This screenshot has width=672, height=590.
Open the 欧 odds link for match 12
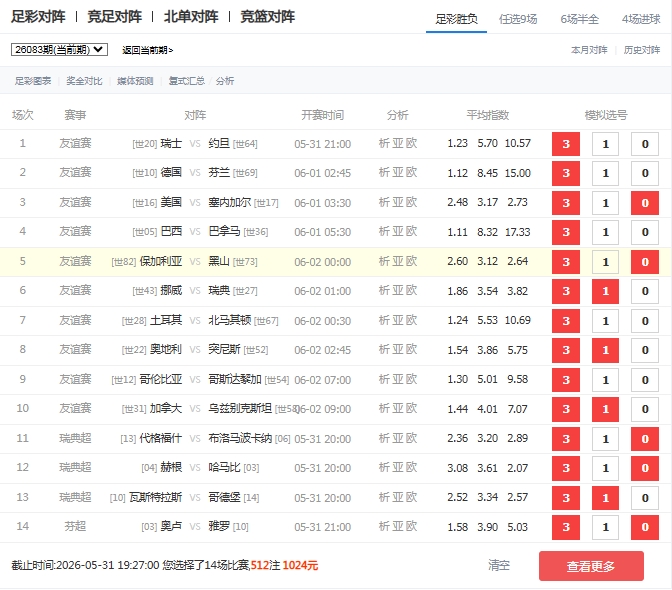point(411,468)
